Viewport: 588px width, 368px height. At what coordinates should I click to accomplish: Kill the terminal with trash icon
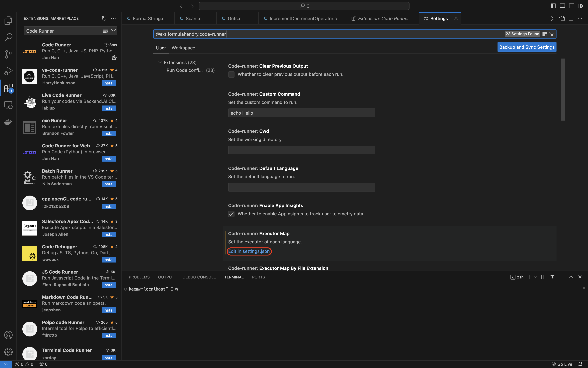552,277
